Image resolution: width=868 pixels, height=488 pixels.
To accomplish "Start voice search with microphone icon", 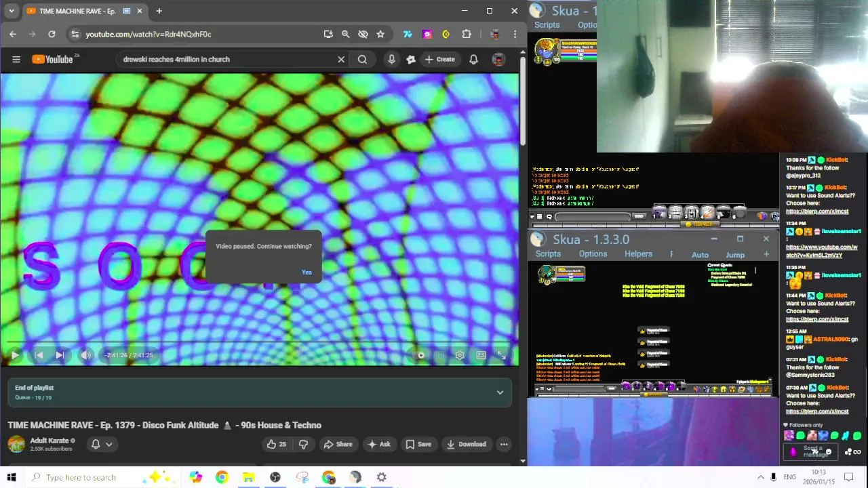I will [x=391, y=59].
